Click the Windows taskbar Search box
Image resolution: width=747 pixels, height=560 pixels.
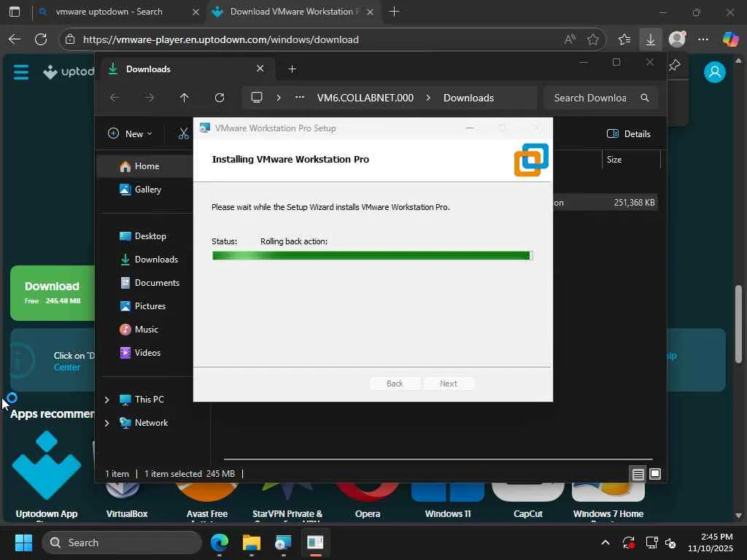pyautogui.click(x=122, y=542)
